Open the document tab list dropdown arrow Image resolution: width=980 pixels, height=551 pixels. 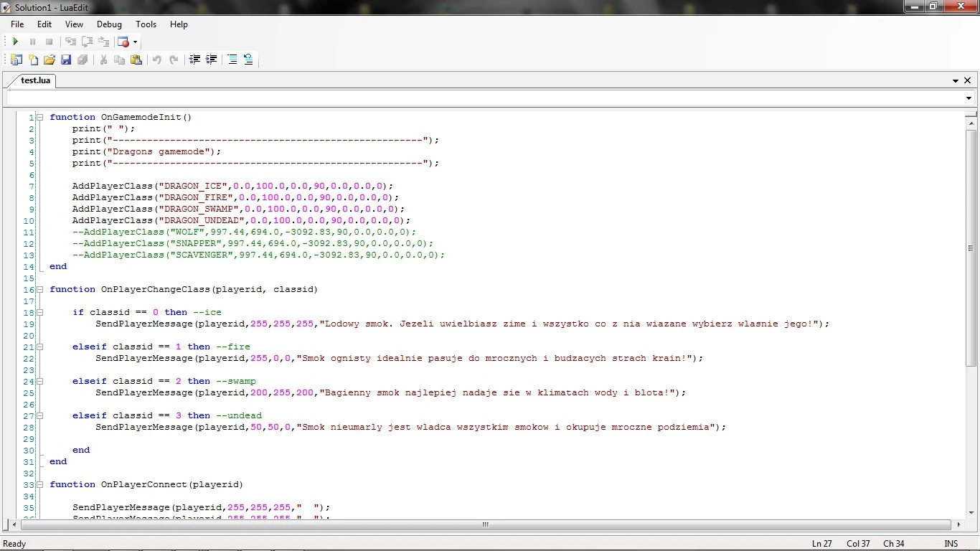point(956,81)
